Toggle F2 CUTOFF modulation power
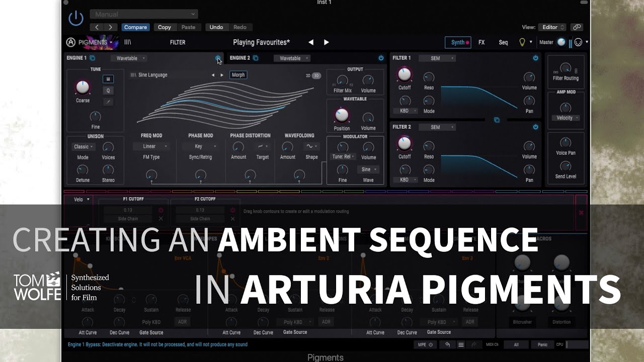The width and height of the screenshot is (644, 362). [232, 210]
